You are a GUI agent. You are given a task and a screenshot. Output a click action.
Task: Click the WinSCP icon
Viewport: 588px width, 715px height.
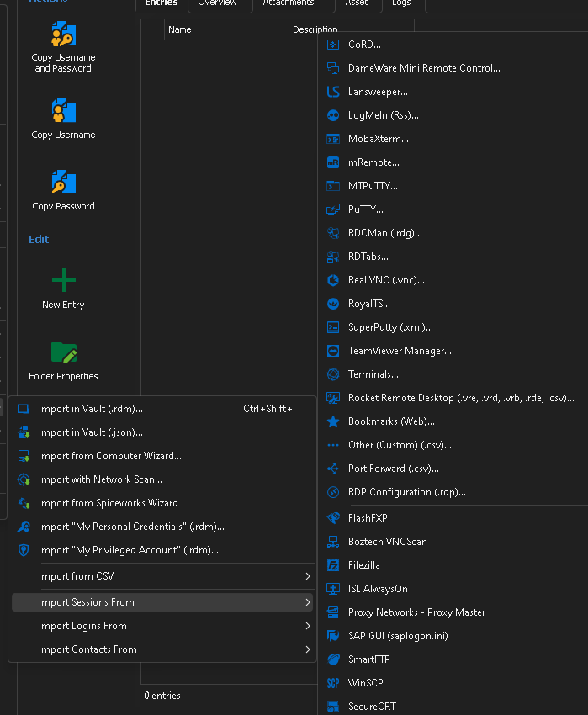[333, 683]
